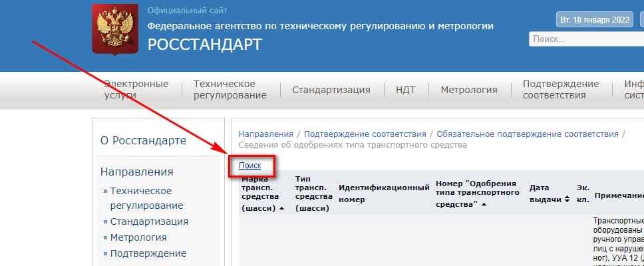Open Техническое регулирование top menu
The width and height of the screenshot is (644, 266).
point(230,89)
